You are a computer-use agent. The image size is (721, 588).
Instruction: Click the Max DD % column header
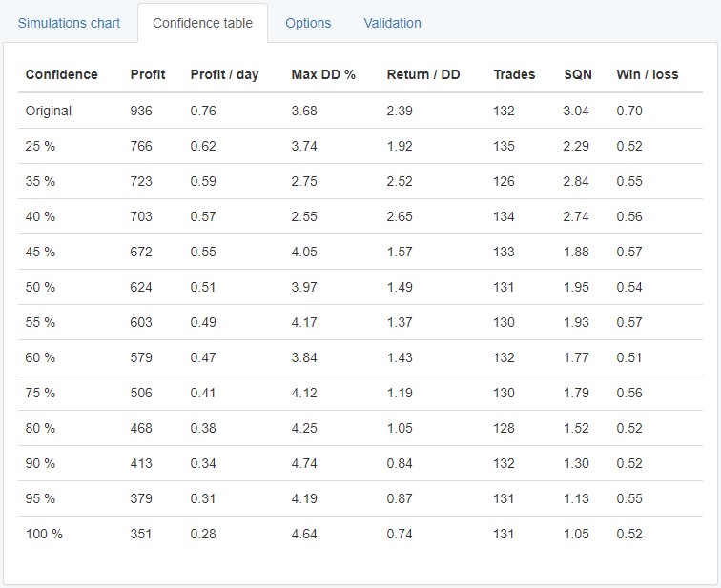tap(323, 74)
